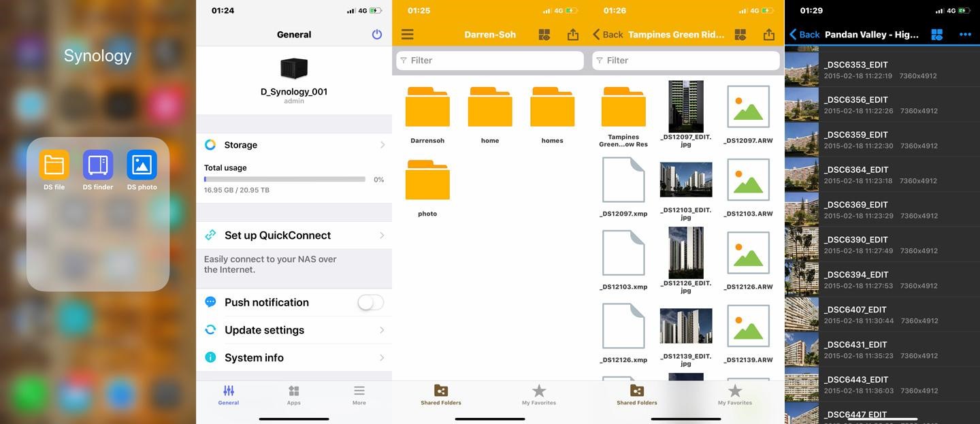Launch the DS finder app
The image size is (980, 424).
(98, 165)
